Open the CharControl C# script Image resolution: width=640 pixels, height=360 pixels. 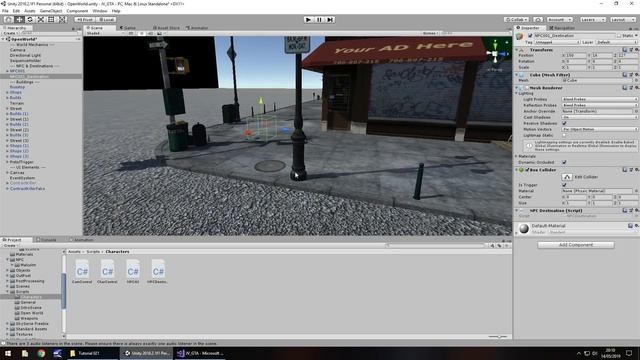pyautogui.click(x=107, y=271)
